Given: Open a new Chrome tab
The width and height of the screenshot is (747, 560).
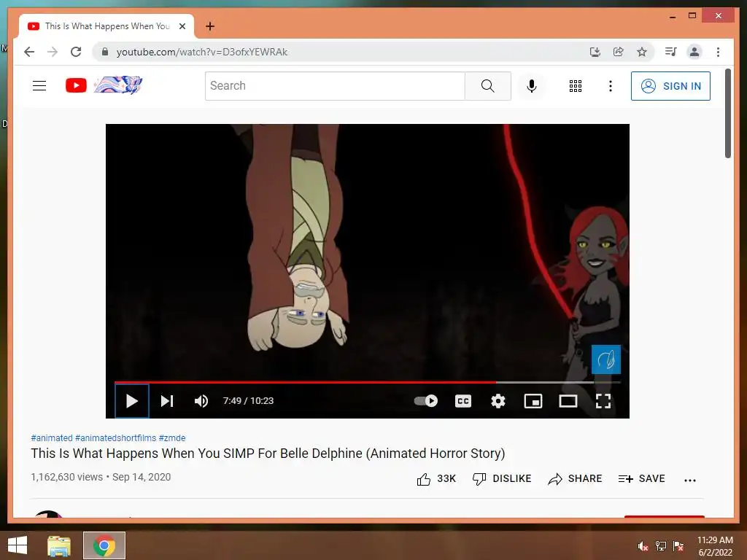Looking at the screenshot, I should coord(209,26).
